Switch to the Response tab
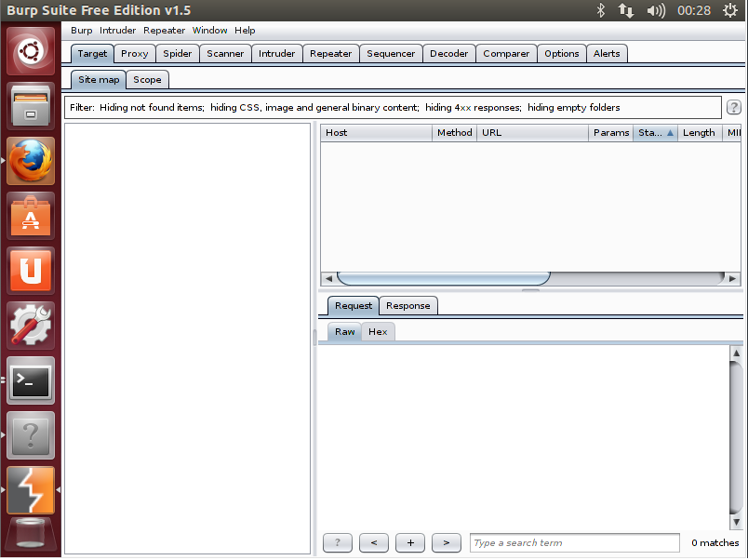The width and height of the screenshot is (748, 560). pos(407,306)
